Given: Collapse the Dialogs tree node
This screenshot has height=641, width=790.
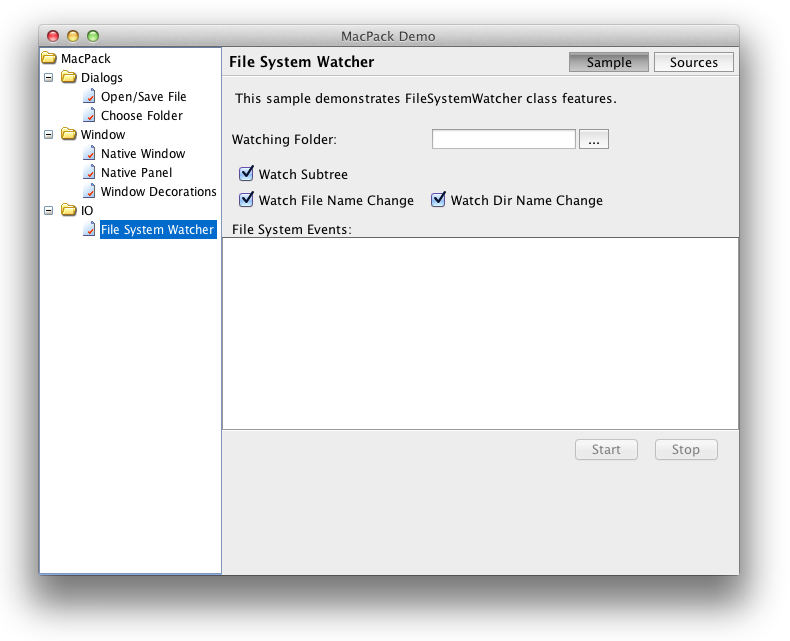Looking at the screenshot, I should point(48,78).
